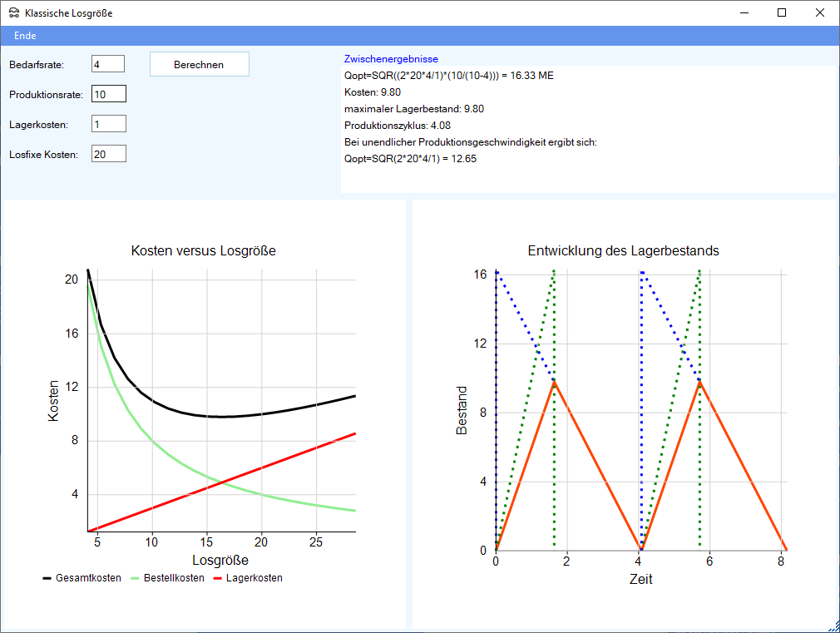Click the resize grip in window corner
This screenshot has width=840, height=633.
[833, 626]
